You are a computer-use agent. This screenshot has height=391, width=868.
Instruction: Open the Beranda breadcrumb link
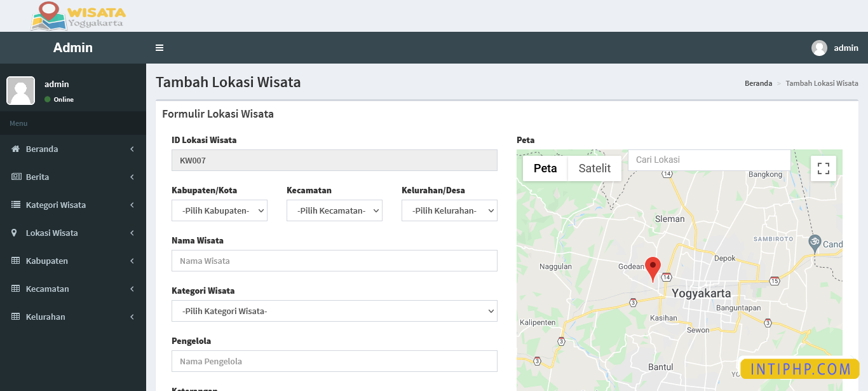coord(758,83)
